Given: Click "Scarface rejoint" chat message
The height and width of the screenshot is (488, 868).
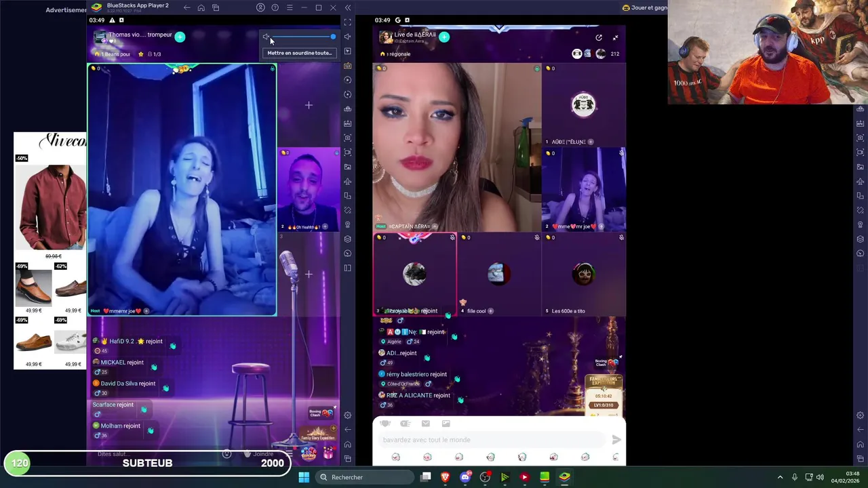Looking at the screenshot, I should tap(113, 405).
